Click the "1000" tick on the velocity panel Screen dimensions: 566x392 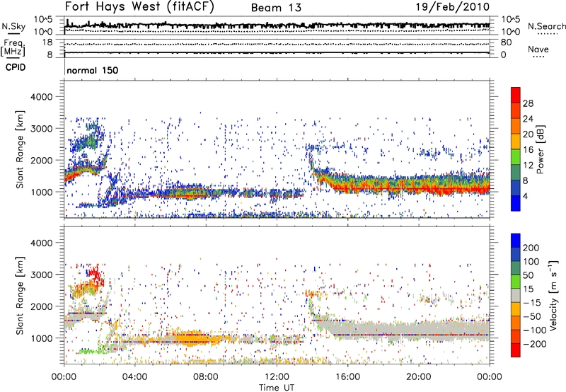coord(41,338)
